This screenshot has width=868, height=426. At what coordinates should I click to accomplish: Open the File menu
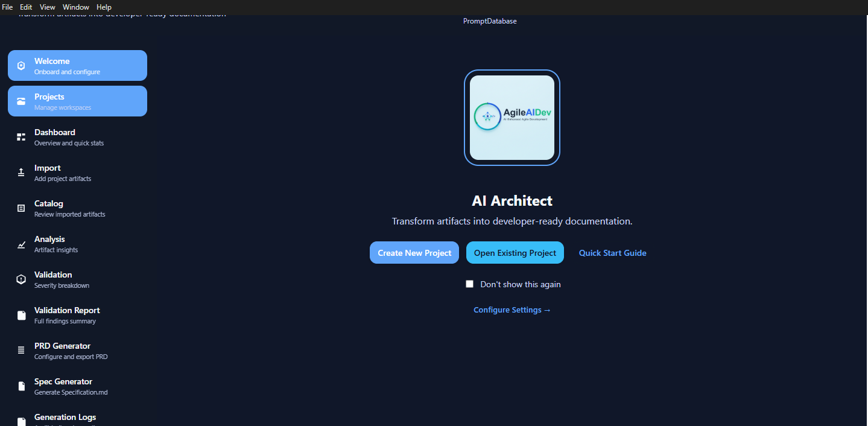[8, 7]
